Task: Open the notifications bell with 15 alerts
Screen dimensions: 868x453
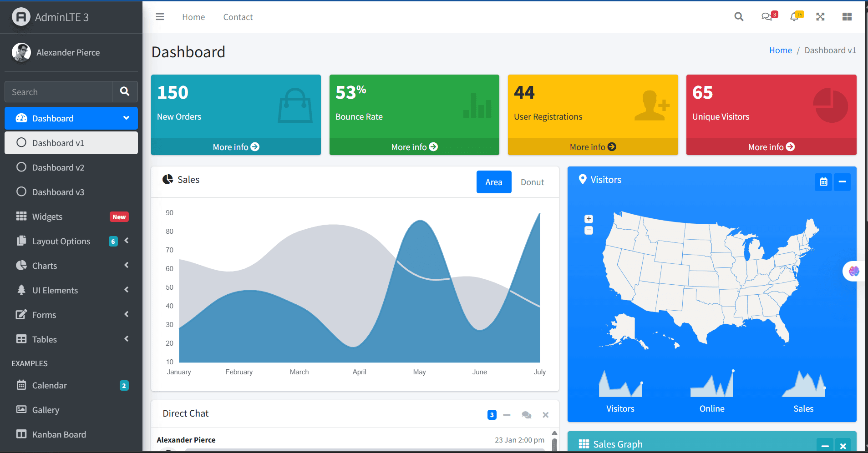Action: point(795,16)
